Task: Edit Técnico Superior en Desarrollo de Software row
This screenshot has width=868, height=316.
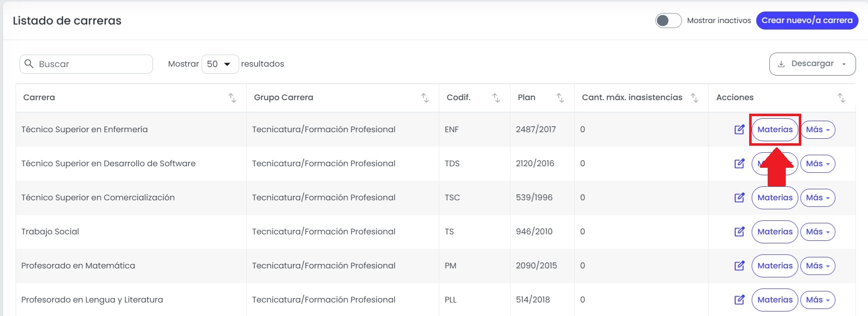Action: tap(739, 164)
